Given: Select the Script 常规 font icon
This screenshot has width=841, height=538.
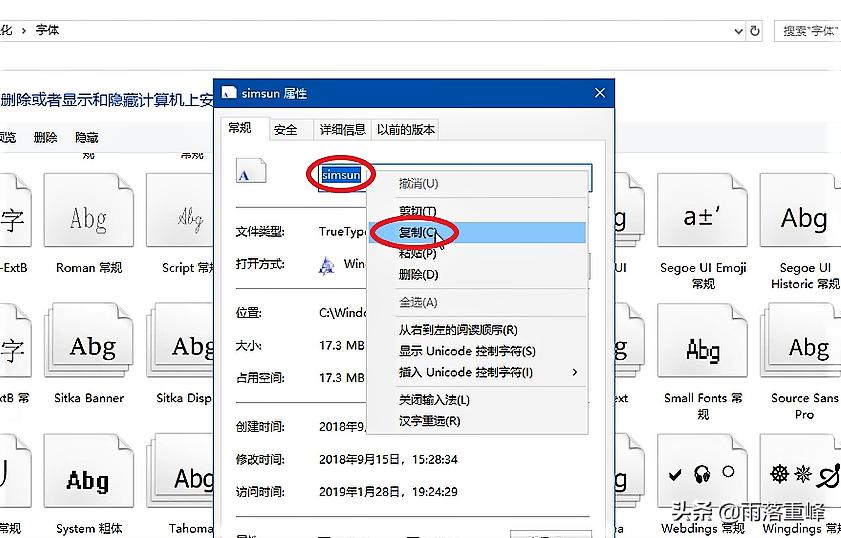Looking at the screenshot, I should pyautogui.click(x=180, y=210).
